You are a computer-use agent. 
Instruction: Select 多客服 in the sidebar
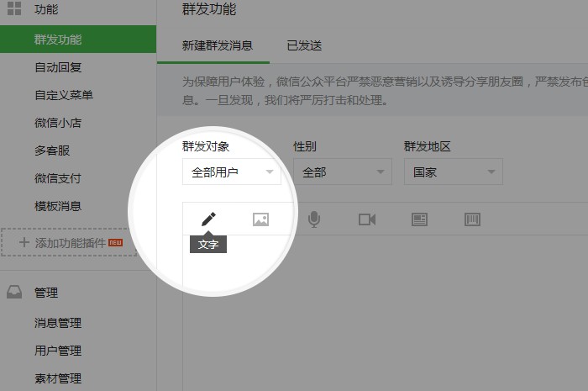pyautogui.click(x=52, y=151)
